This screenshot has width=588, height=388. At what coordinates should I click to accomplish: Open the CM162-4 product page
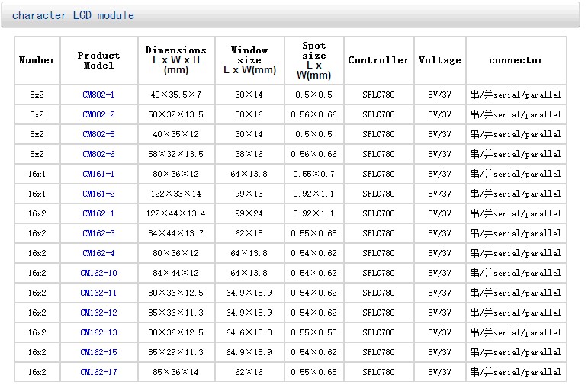point(98,253)
